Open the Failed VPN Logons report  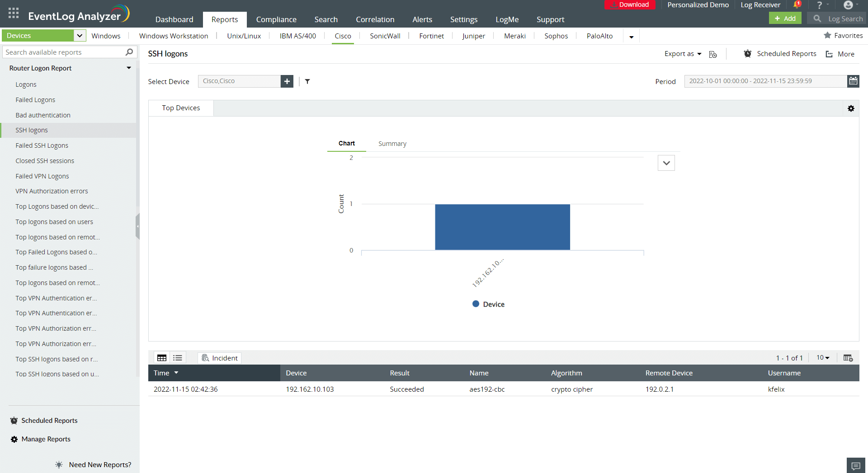[x=42, y=176]
